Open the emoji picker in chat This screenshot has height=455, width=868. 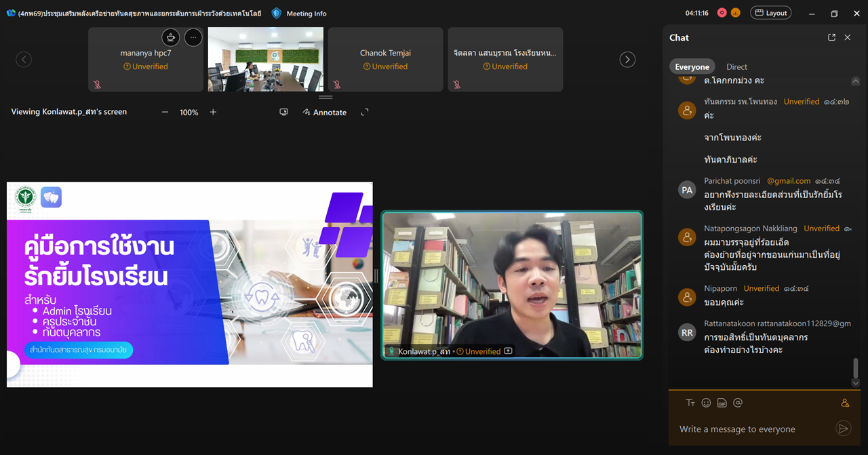tap(706, 403)
